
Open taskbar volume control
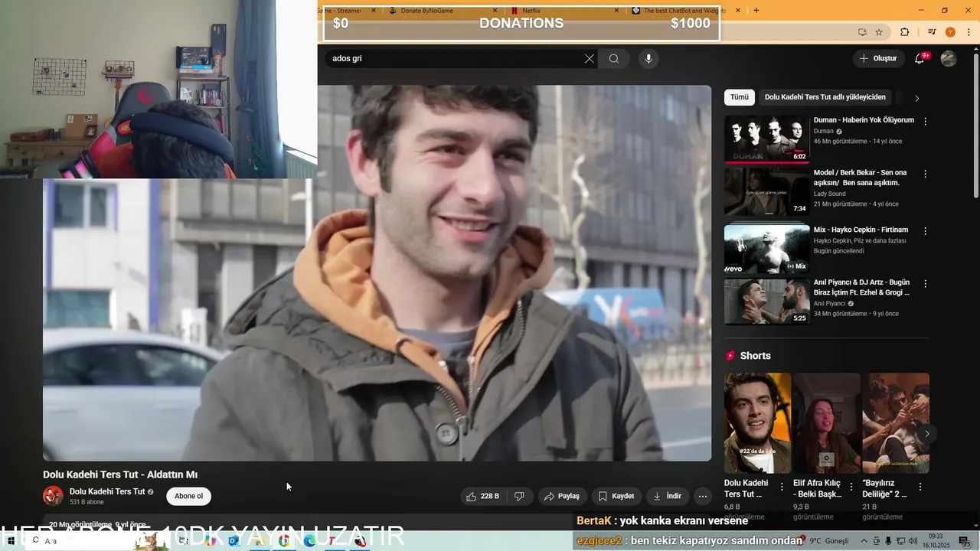point(913,541)
